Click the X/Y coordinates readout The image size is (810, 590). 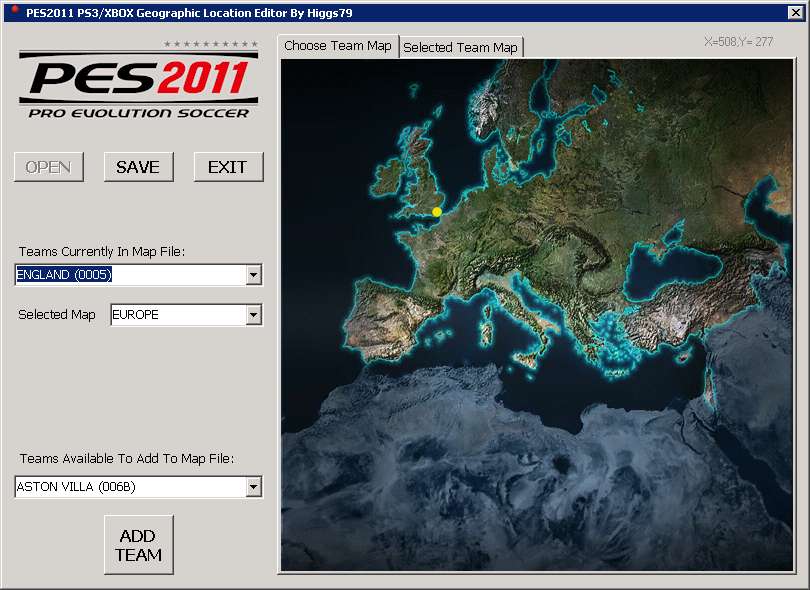tap(738, 42)
